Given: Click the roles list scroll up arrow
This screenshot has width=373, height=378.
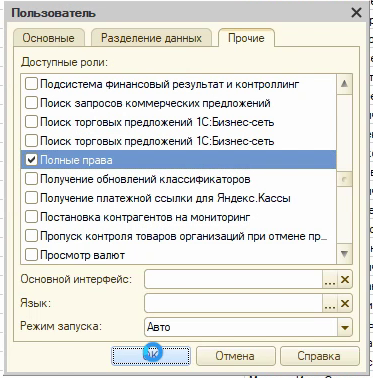Looking at the screenshot, I should point(344,84).
